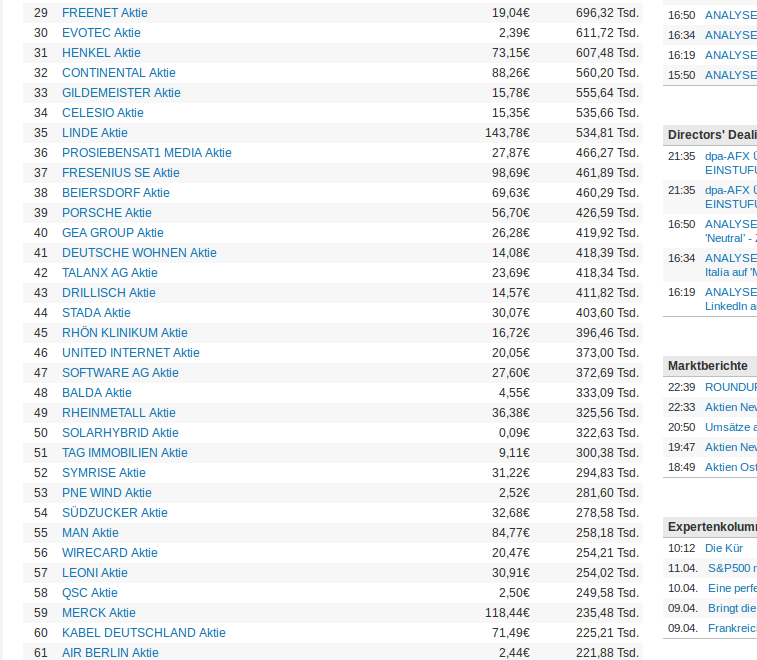Open the SOLARHYBRID Aktie link
This screenshot has height=660, width=757.
coord(120,433)
